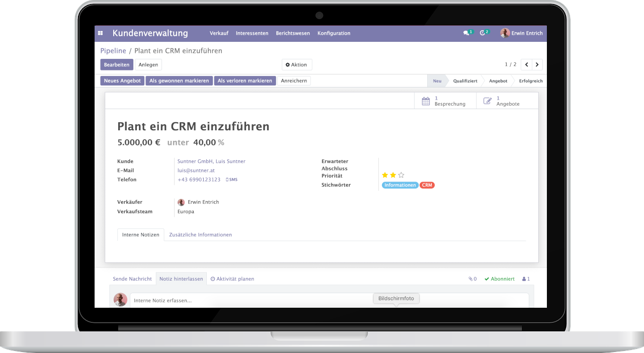Viewport: 644px width, 353px height.
Task: Click the SMS phone icon
Action: pyautogui.click(x=231, y=180)
